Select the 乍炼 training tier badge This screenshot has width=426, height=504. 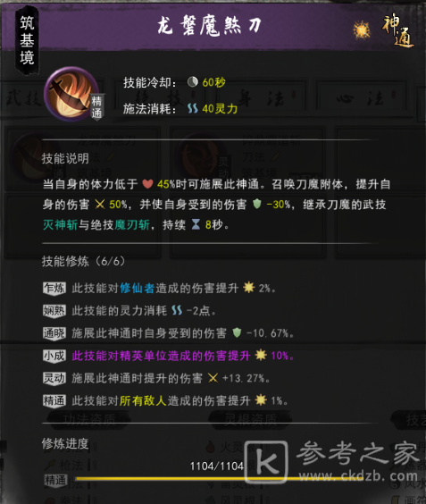pyautogui.click(x=54, y=288)
